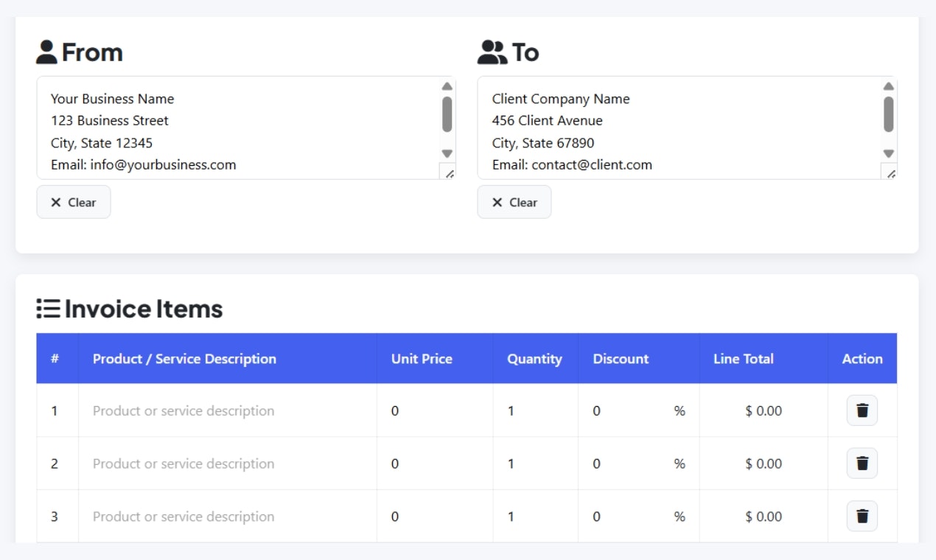Delete invoice item row 2 with trash icon
The height and width of the screenshot is (560, 936).
point(861,463)
